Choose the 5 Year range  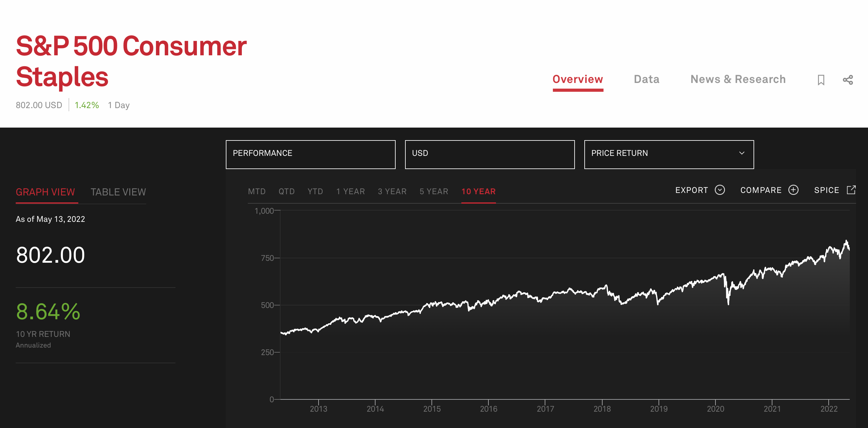click(434, 191)
